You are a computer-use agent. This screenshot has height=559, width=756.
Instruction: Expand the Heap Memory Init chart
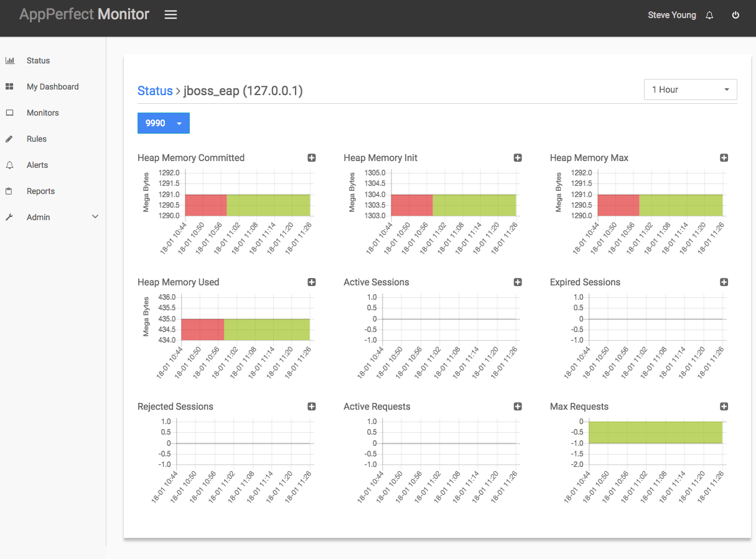tap(518, 158)
